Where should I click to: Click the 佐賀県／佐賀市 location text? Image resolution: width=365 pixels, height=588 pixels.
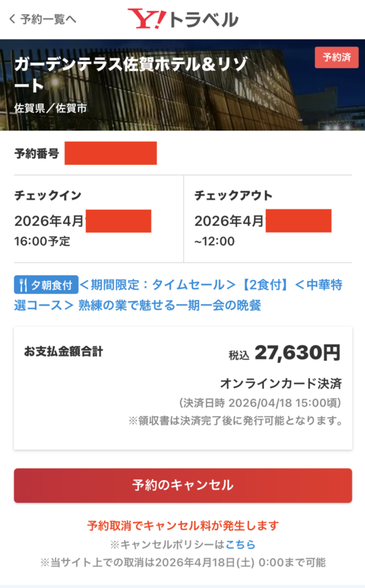51,107
